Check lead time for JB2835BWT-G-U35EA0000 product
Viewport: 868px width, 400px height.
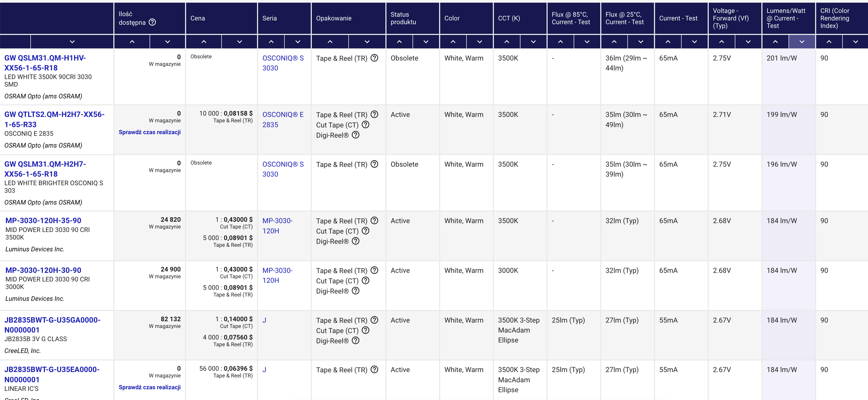coord(150,387)
